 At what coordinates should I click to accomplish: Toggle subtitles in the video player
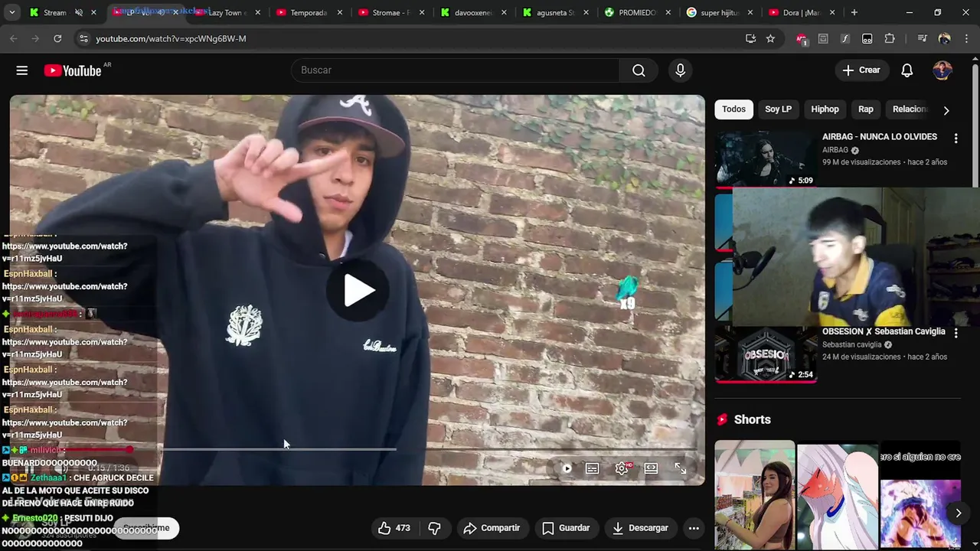point(593,468)
